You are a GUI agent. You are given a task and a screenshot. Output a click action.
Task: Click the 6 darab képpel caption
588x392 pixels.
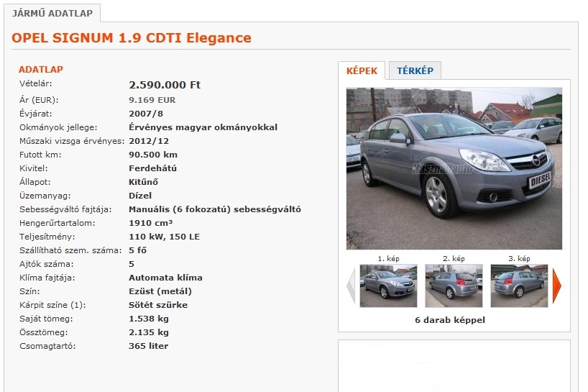[x=449, y=320]
